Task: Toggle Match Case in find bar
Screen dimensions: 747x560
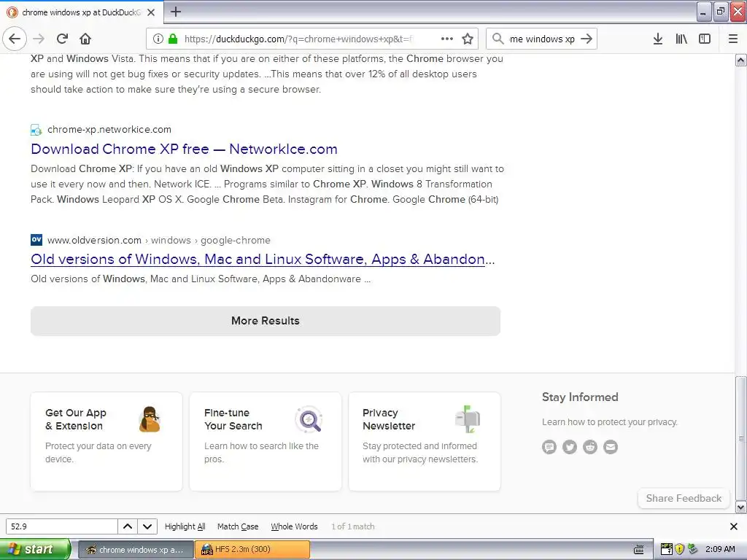Action: point(238,526)
